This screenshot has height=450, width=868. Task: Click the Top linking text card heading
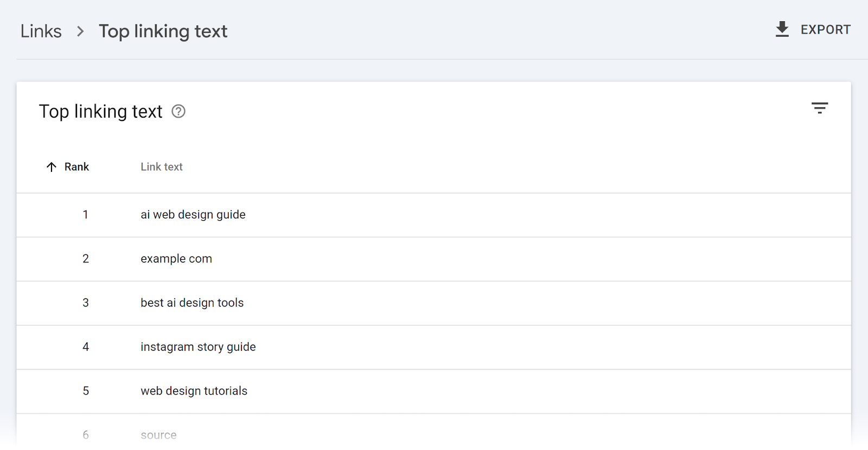[x=100, y=112]
